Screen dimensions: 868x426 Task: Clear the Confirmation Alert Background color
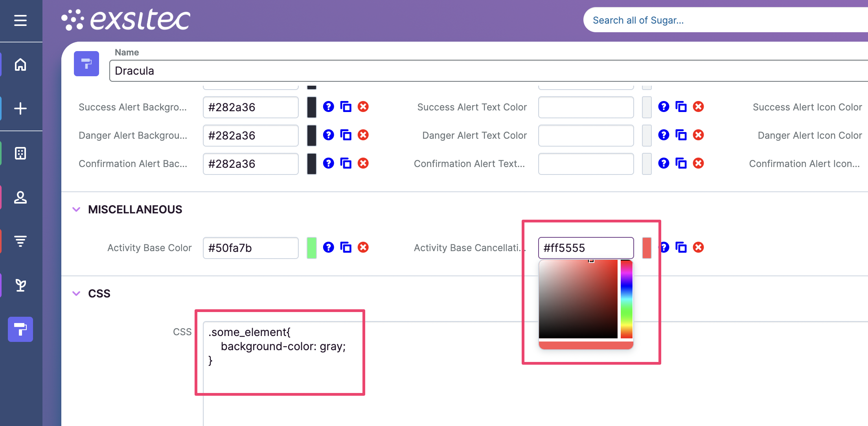(363, 163)
